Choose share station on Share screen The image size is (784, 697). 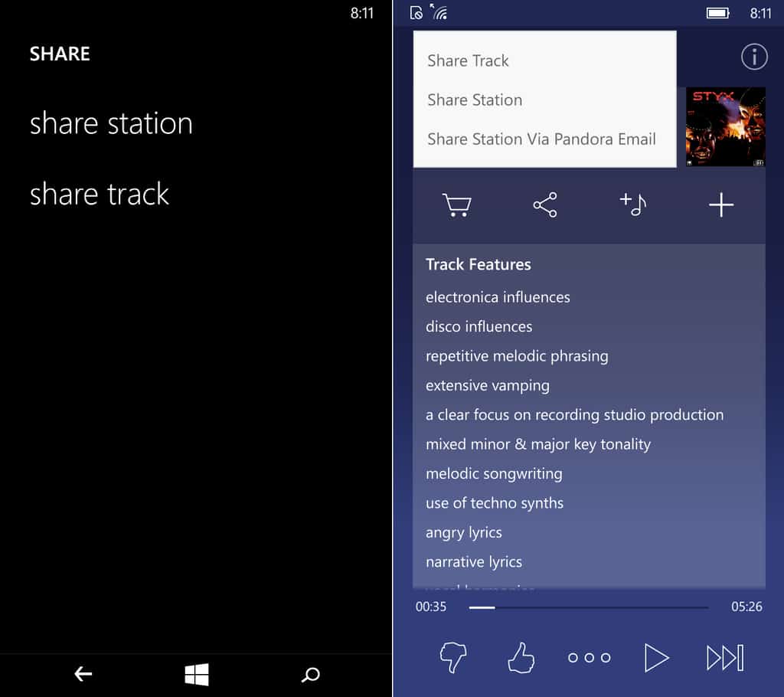(x=111, y=123)
